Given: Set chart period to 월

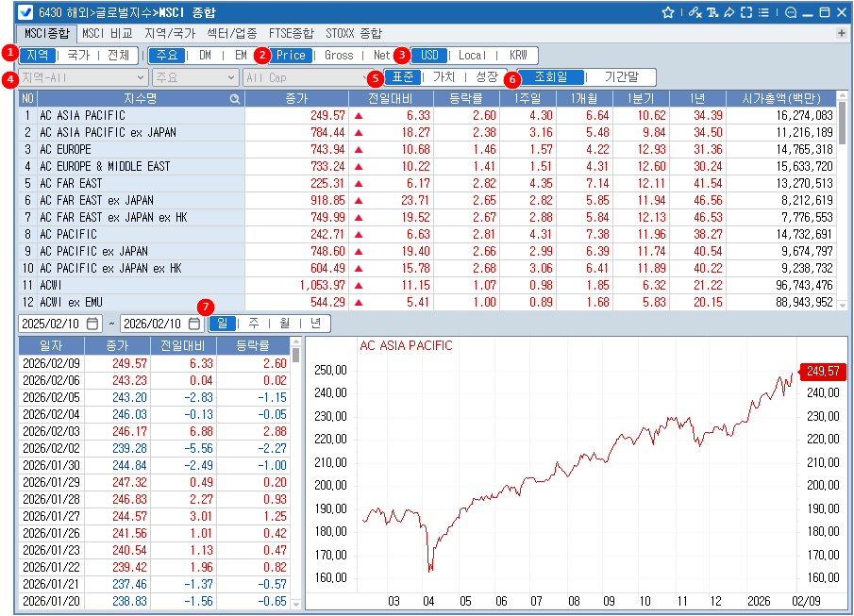Looking at the screenshot, I should tap(285, 324).
